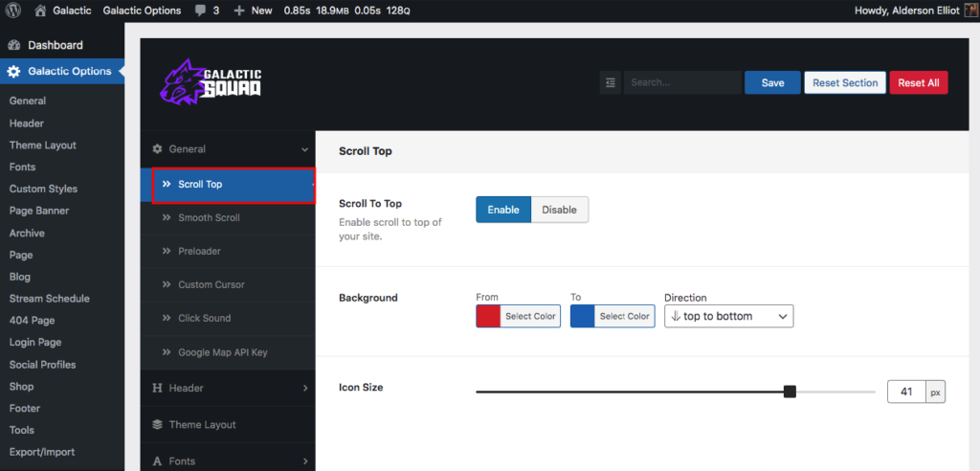Click the Galactic Options gear icon

[x=13, y=71]
